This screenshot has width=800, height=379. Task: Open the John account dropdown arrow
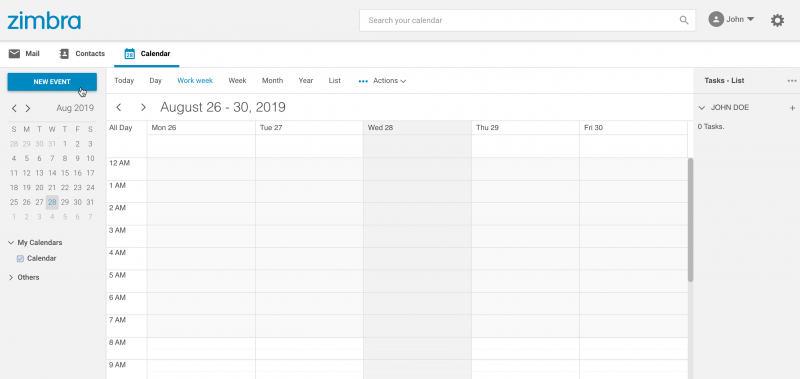click(x=751, y=19)
